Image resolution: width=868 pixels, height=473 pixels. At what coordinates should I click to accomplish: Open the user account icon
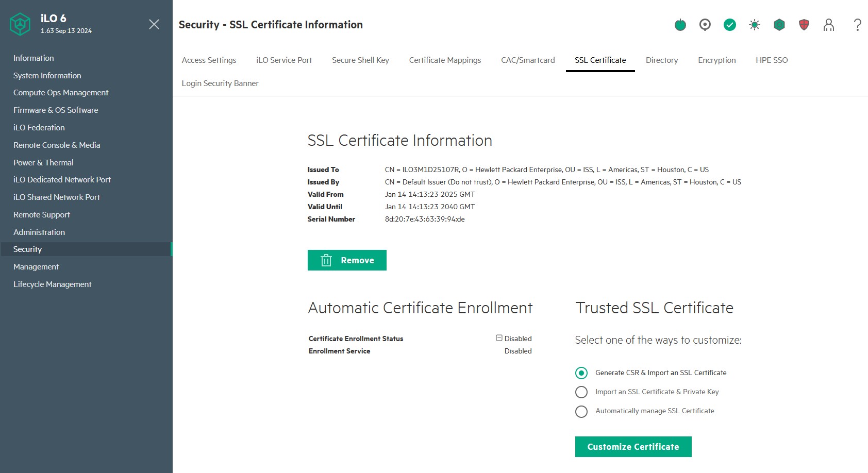[x=828, y=25]
